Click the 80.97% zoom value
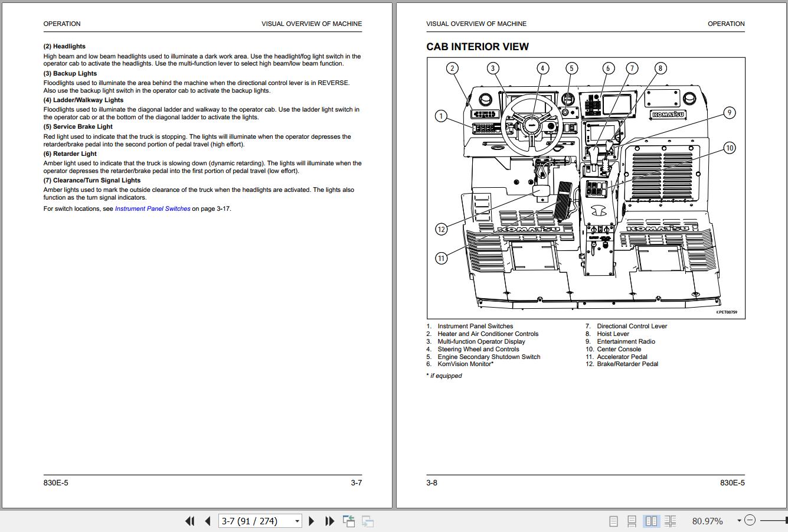The width and height of the screenshot is (788, 532). (707, 521)
